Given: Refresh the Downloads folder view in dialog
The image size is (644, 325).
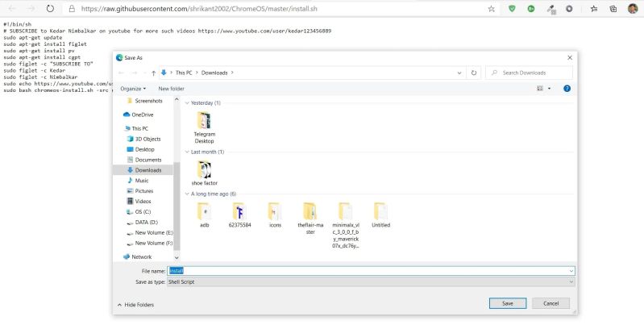Looking at the screenshot, I should 474,73.
